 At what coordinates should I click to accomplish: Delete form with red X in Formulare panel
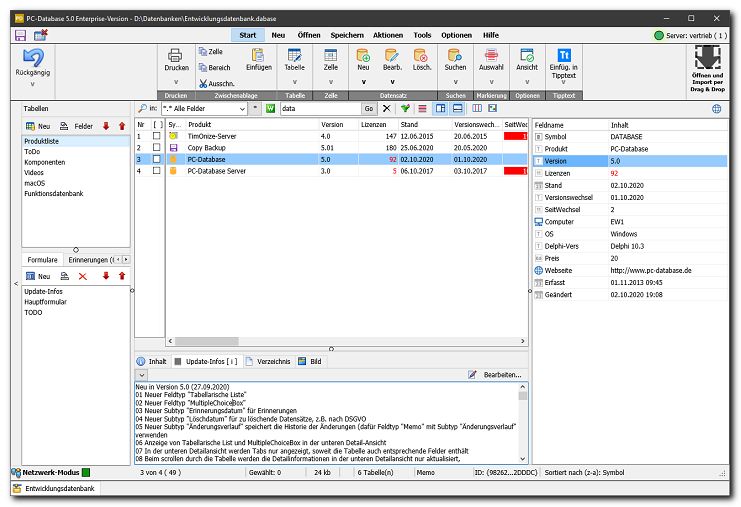coord(83,276)
